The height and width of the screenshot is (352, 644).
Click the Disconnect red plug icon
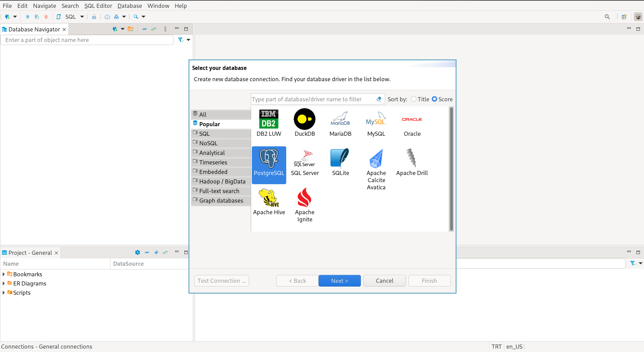click(x=46, y=17)
